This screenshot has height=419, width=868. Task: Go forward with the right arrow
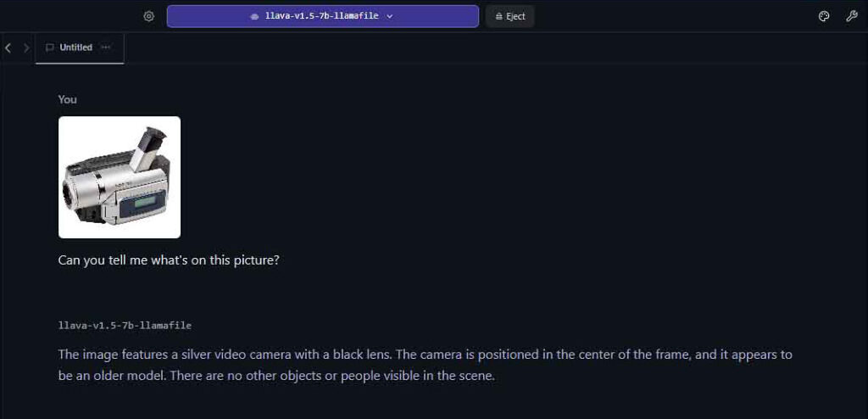26,47
